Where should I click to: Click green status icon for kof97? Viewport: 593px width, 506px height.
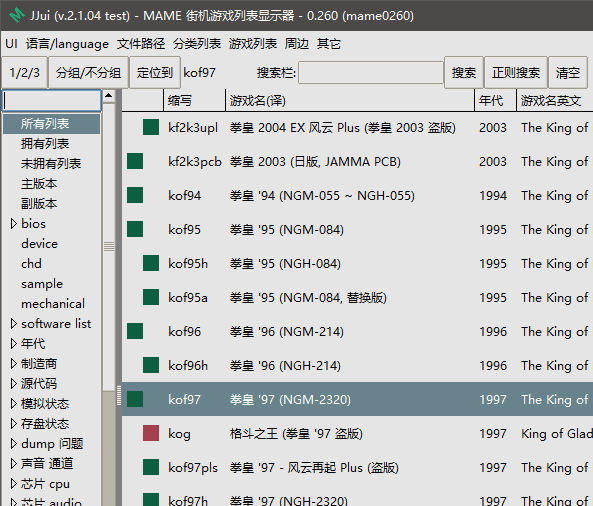135,399
